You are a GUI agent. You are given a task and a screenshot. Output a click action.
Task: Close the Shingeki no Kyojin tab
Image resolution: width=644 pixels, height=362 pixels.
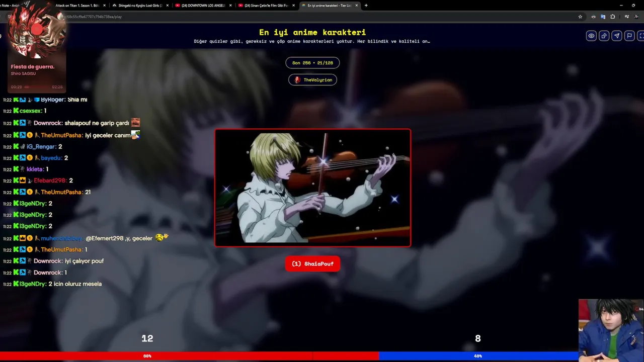(168, 6)
